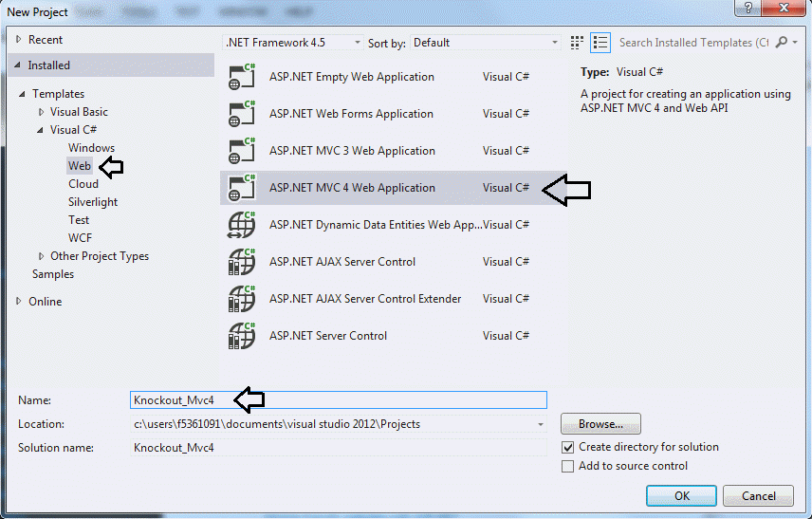Click the ASP.NET Empty Web Application icon

[x=242, y=77]
